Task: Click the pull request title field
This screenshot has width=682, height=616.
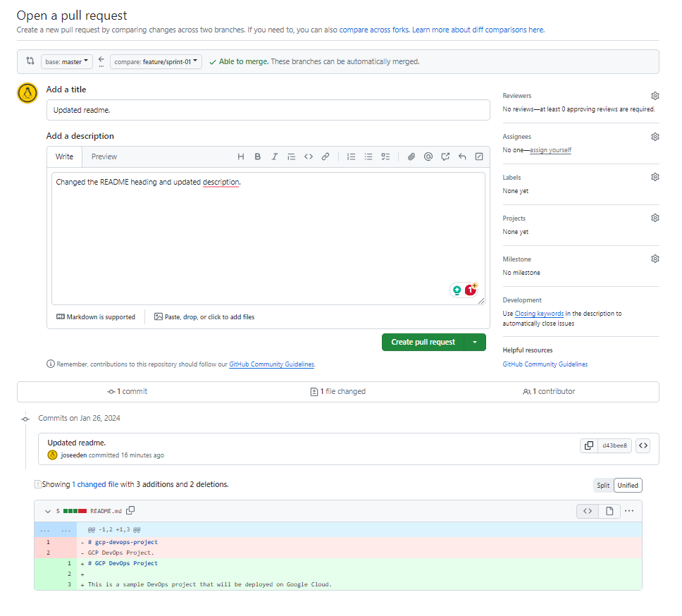Action: pyautogui.click(x=268, y=110)
